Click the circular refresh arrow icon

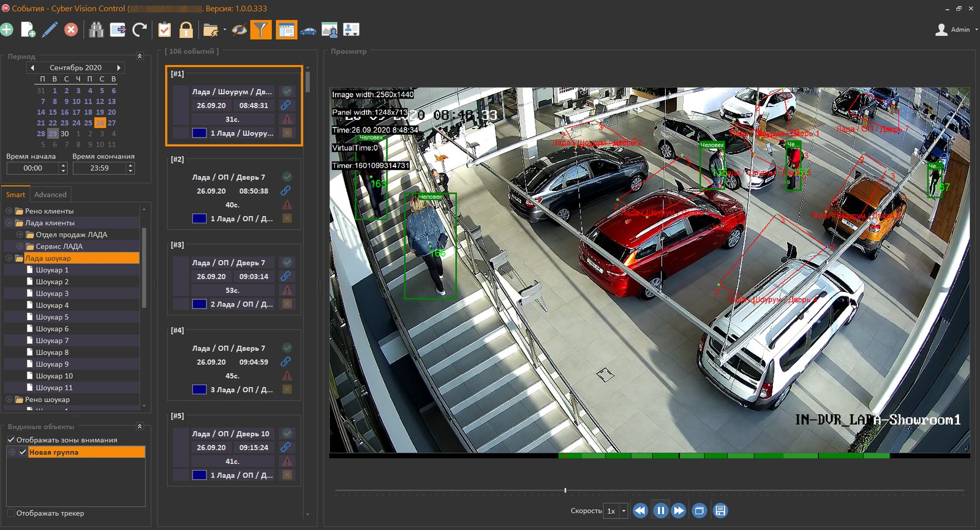click(x=140, y=29)
